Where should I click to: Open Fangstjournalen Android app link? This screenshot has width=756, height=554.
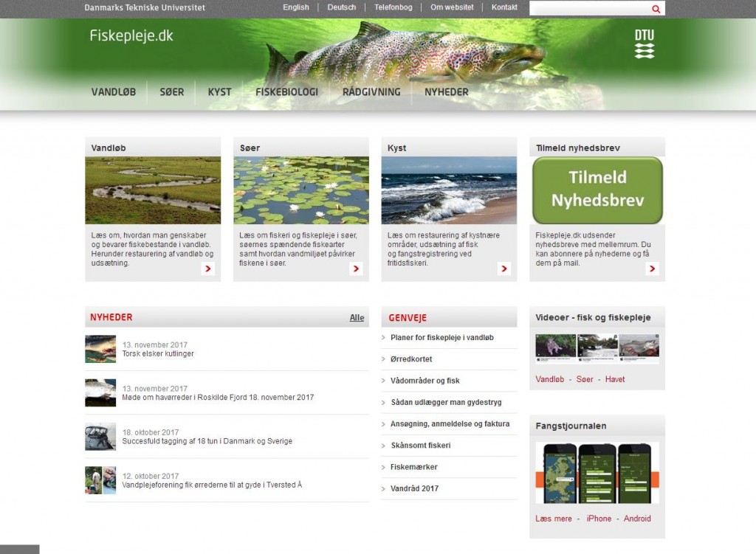(x=637, y=519)
